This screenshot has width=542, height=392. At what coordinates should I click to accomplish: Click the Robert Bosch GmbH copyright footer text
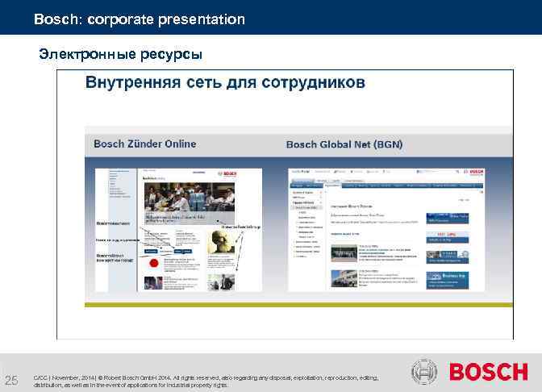206,382
